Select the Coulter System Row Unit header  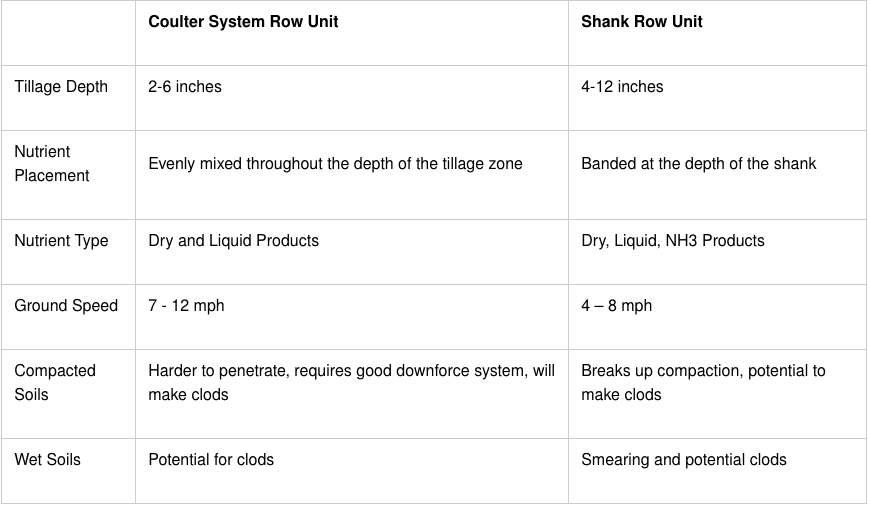tap(243, 22)
